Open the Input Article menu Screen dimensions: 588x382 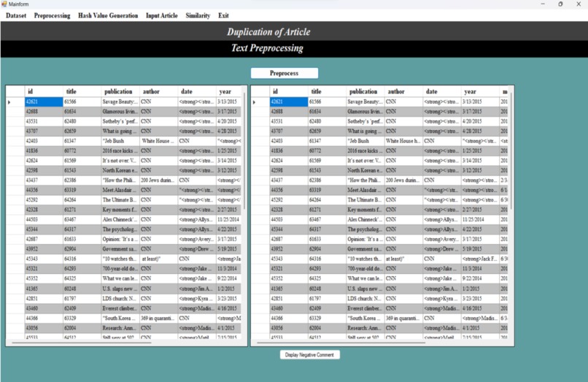point(162,15)
